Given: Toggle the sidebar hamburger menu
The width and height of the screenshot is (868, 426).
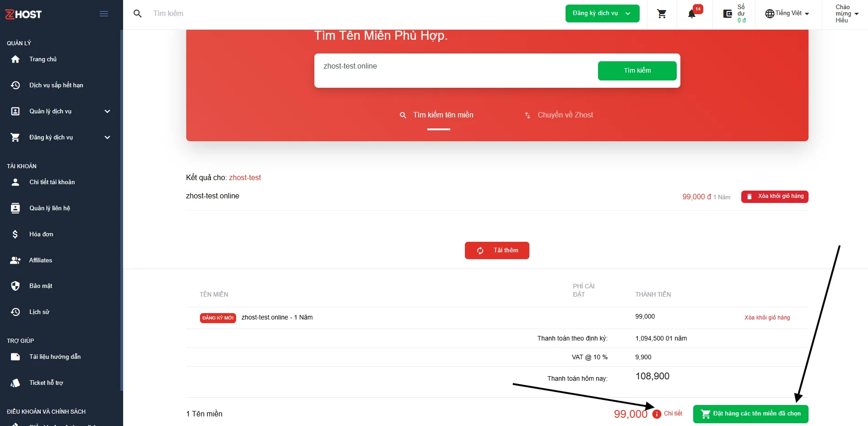Looking at the screenshot, I should click(104, 14).
